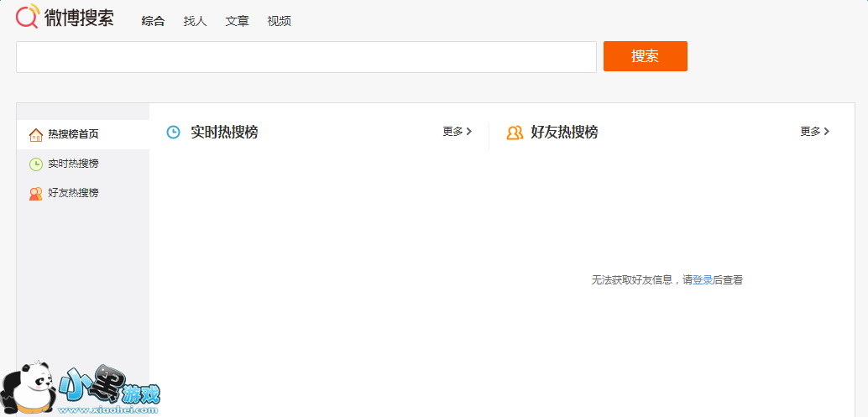Select 好友热搜榜 in the sidebar
The height and width of the screenshot is (417, 868).
[73, 193]
